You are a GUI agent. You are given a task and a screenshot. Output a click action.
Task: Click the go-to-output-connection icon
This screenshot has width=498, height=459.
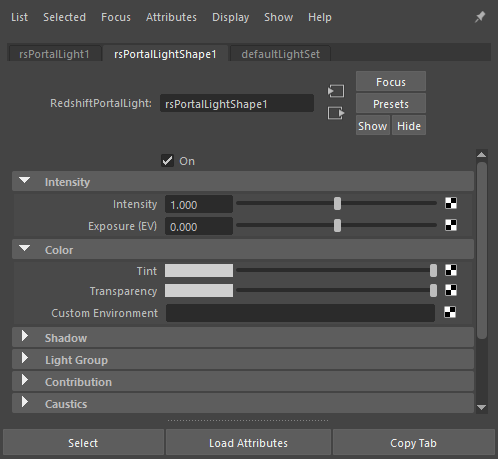(336, 113)
